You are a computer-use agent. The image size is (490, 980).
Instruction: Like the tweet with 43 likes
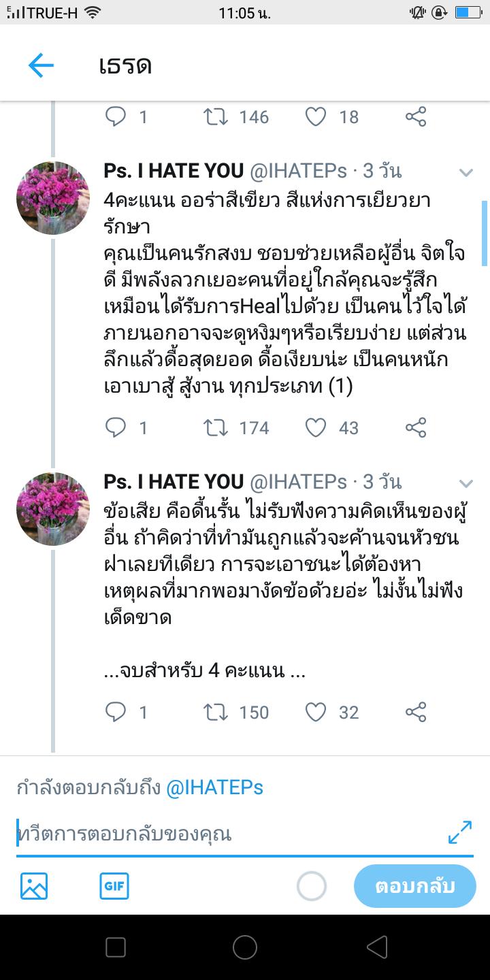315,427
